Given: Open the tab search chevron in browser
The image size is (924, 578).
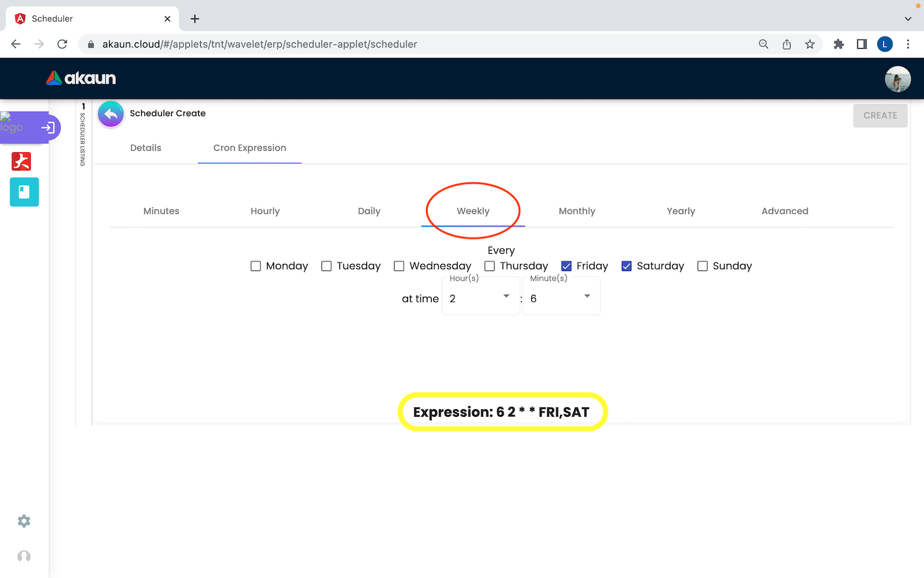Looking at the screenshot, I should (908, 19).
